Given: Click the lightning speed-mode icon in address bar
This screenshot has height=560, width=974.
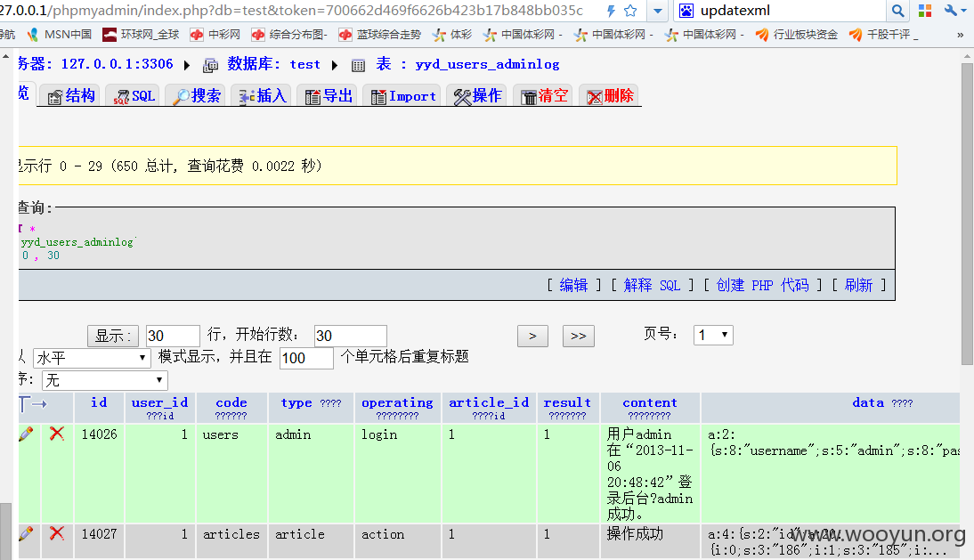Looking at the screenshot, I should [611, 11].
